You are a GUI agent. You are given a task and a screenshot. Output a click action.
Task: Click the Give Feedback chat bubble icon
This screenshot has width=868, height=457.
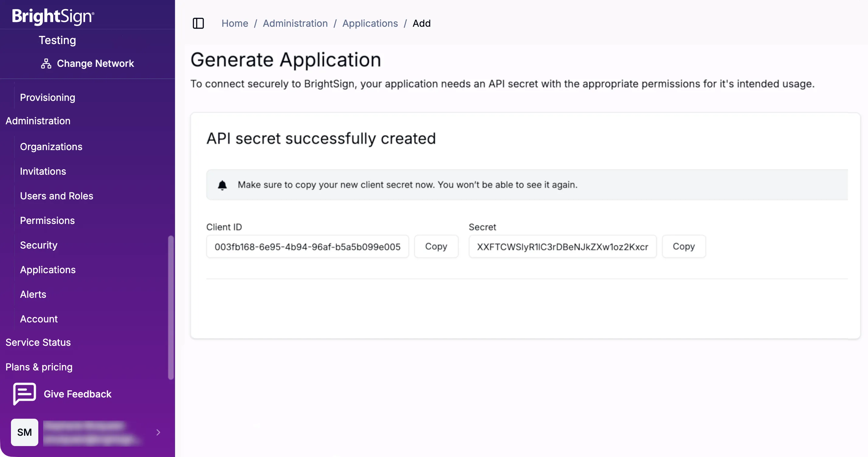click(24, 394)
